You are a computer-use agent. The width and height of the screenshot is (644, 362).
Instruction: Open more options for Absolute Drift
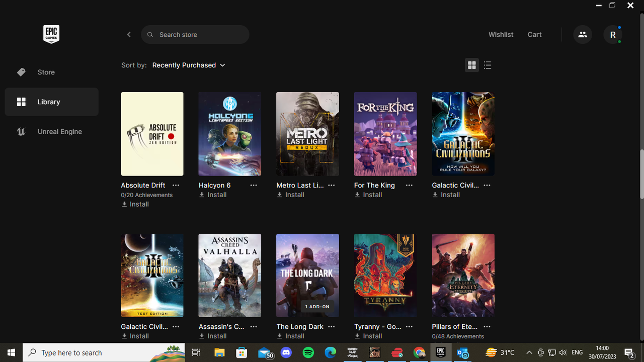click(x=176, y=186)
